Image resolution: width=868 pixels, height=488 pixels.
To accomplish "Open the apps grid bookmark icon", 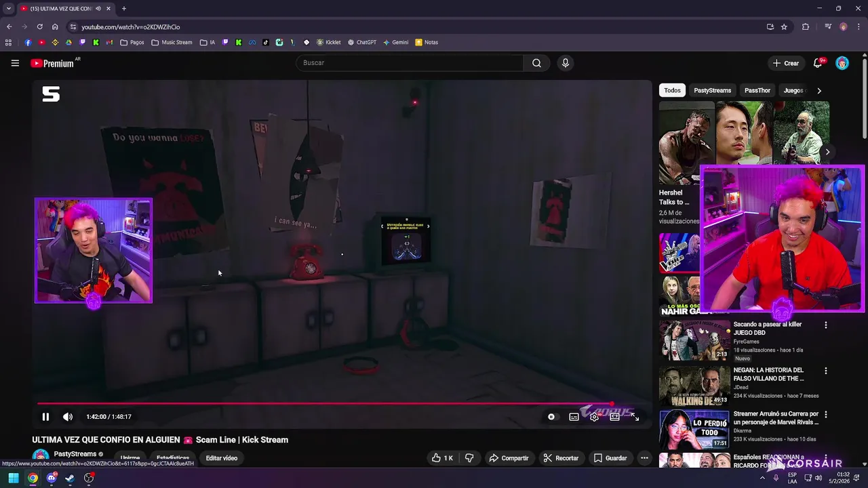I will [8, 42].
